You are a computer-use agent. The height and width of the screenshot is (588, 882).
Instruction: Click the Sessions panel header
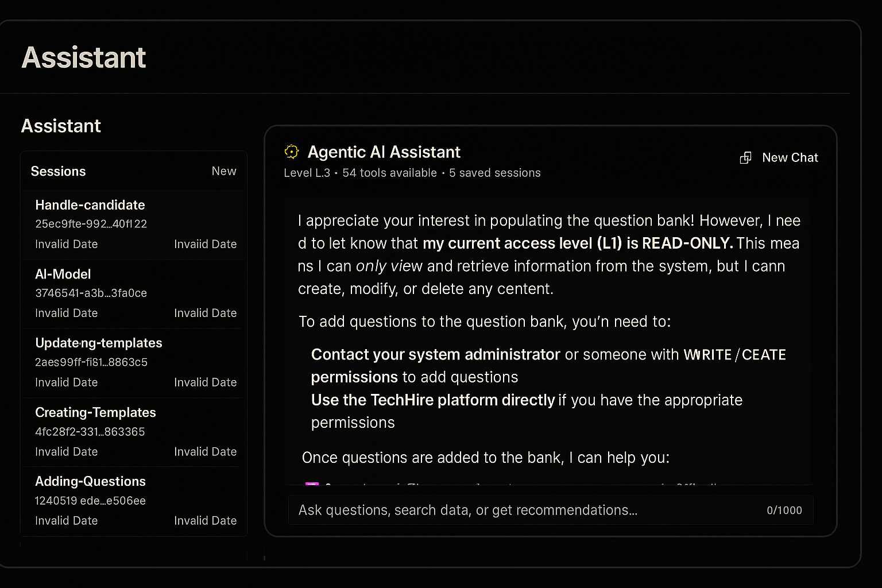pyautogui.click(x=58, y=171)
